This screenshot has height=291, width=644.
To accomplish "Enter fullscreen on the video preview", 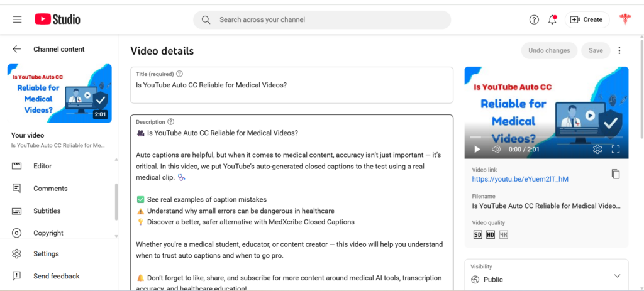I will click(x=615, y=149).
